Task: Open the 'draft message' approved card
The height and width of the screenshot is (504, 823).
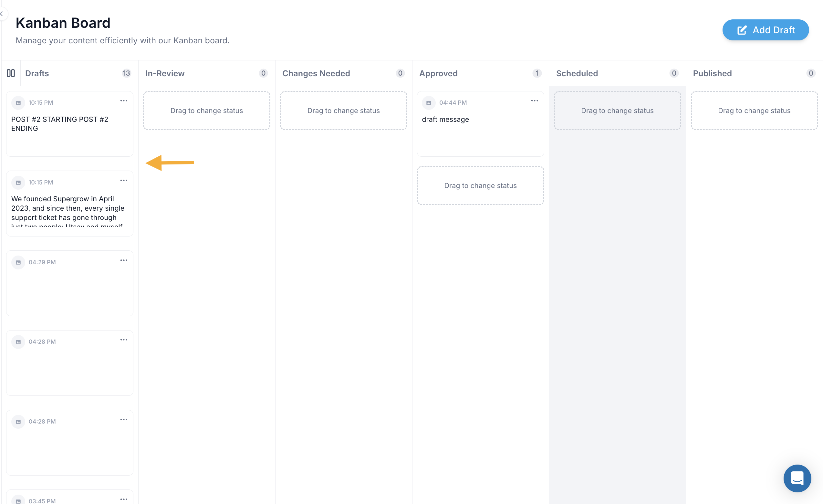Action: pos(480,124)
